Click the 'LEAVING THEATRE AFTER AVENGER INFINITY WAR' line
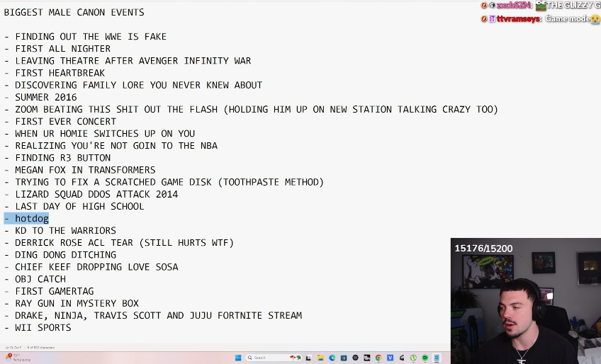The image size is (601, 364). coord(128,61)
